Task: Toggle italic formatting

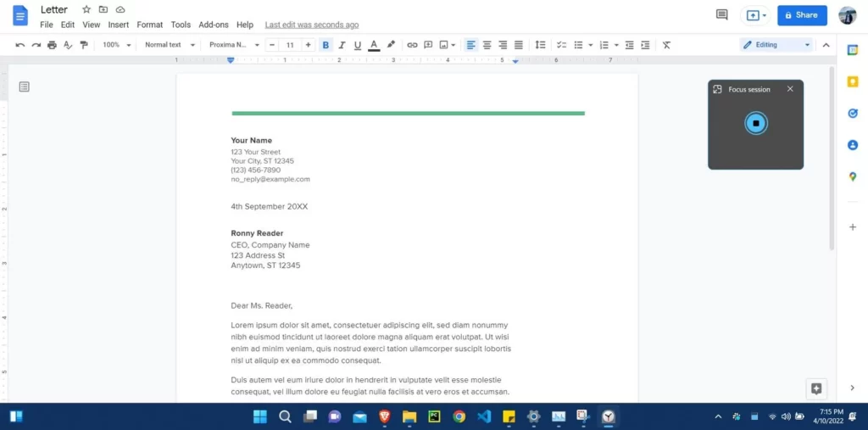Action: point(342,45)
